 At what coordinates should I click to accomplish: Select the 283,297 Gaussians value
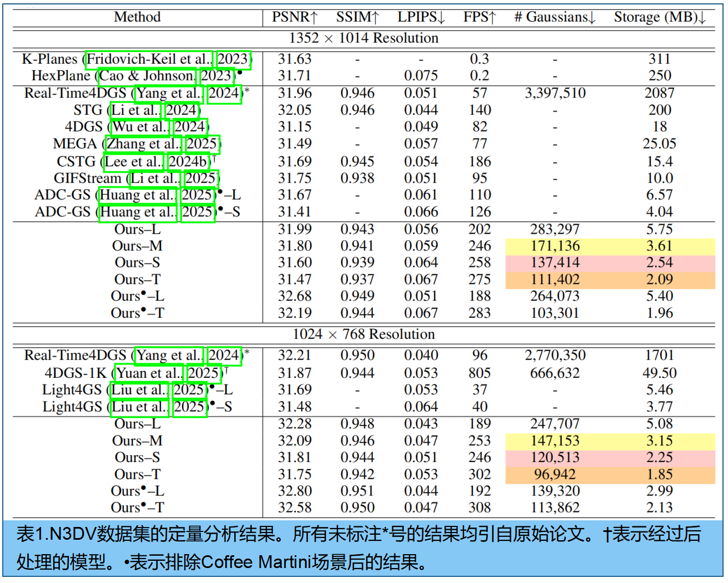555,230
